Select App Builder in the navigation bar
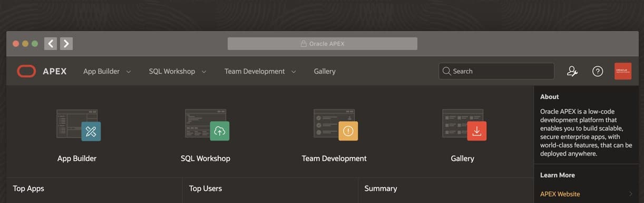644x203 pixels. 101,71
